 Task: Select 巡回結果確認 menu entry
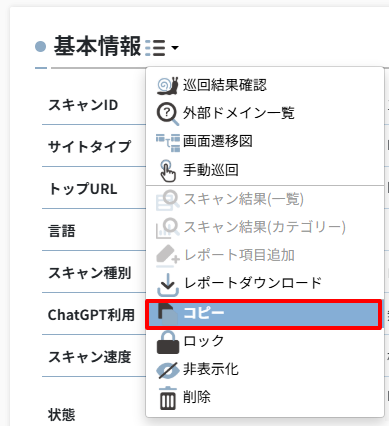click(x=225, y=85)
